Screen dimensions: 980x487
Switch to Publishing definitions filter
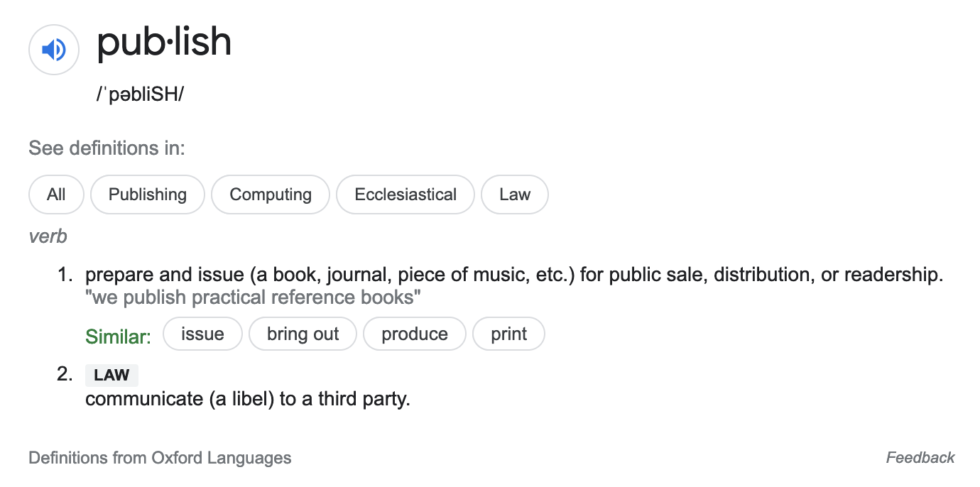click(148, 195)
